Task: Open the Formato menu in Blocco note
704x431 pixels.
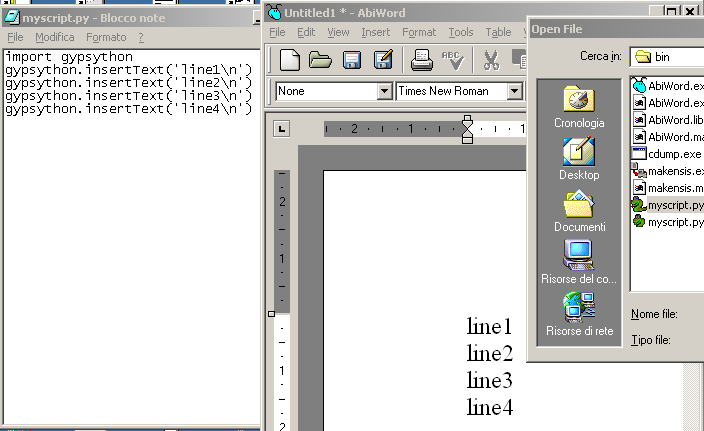Action: pyautogui.click(x=106, y=37)
